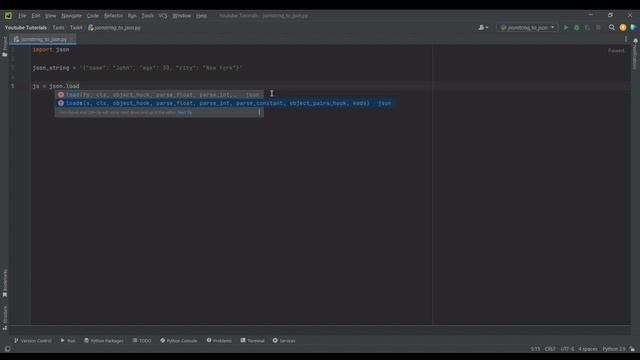Open the run configuration dropdown
The image size is (640, 360).
pos(527,27)
